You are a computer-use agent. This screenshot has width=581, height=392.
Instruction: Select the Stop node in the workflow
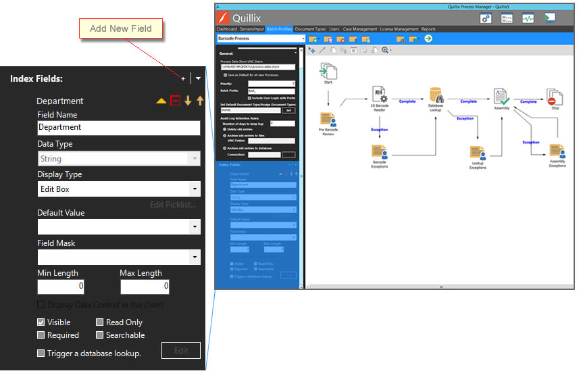coord(555,99)
